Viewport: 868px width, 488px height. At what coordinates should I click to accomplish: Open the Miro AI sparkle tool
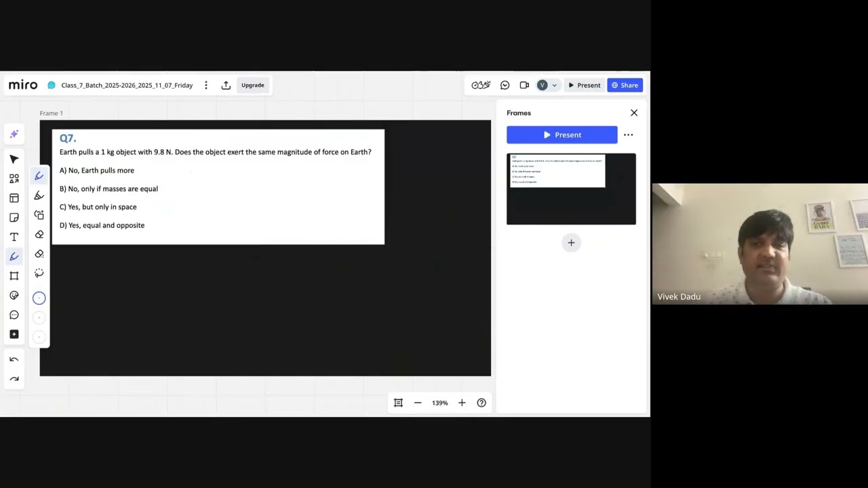pyautogui.click(x=14, y=134)
